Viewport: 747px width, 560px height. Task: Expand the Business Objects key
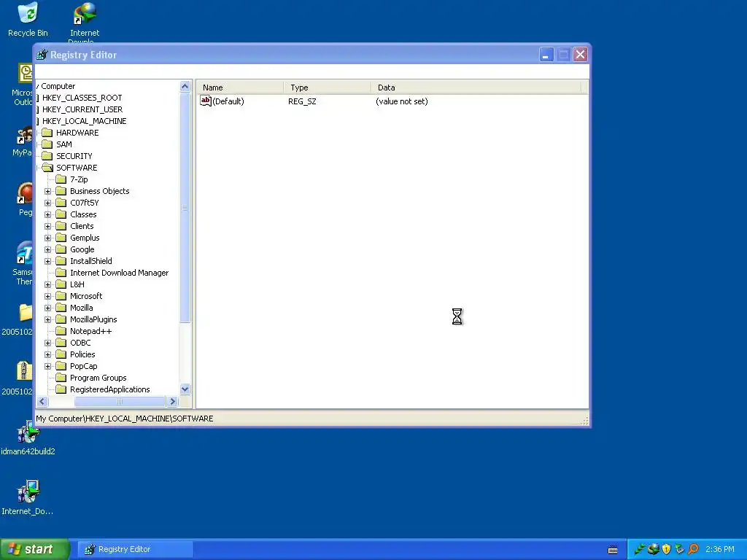click(x=47, y=192)
